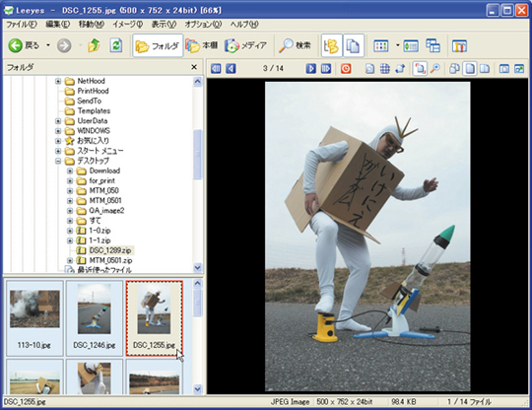532x410 pixels.
Task: Click the full screen window icon
Action: click(x=504, y=69)
